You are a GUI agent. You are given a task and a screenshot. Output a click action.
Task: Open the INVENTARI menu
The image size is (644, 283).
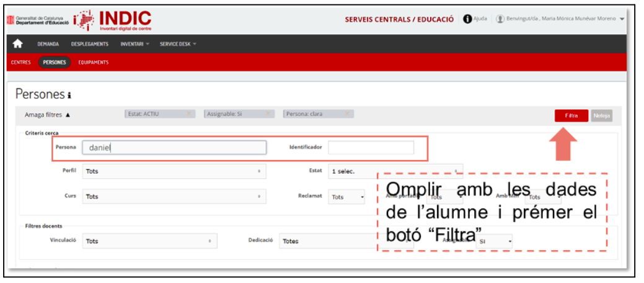coord(135,44)
